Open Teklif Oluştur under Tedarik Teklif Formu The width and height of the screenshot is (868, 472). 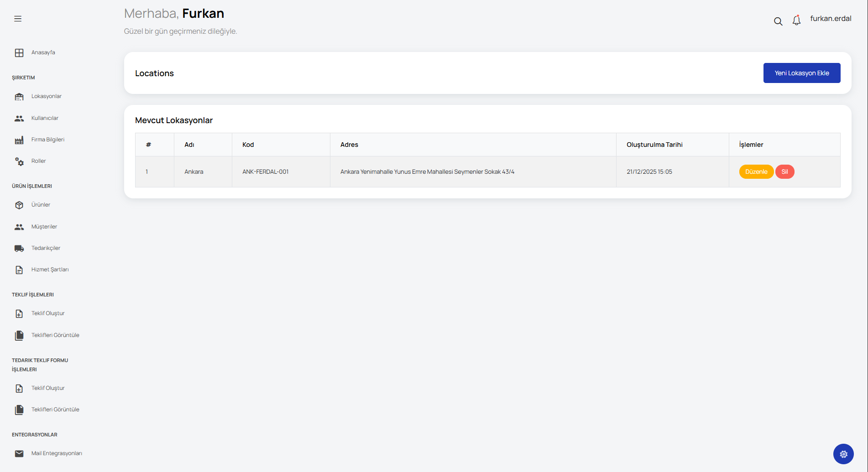click(48, 388)
